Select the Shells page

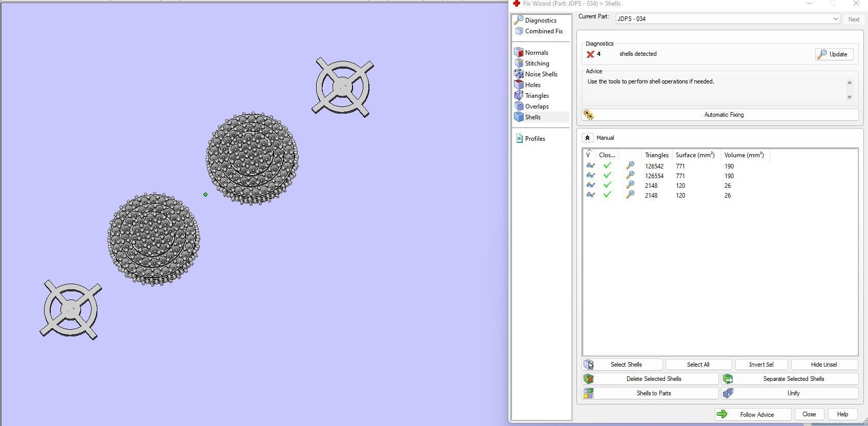532,117
